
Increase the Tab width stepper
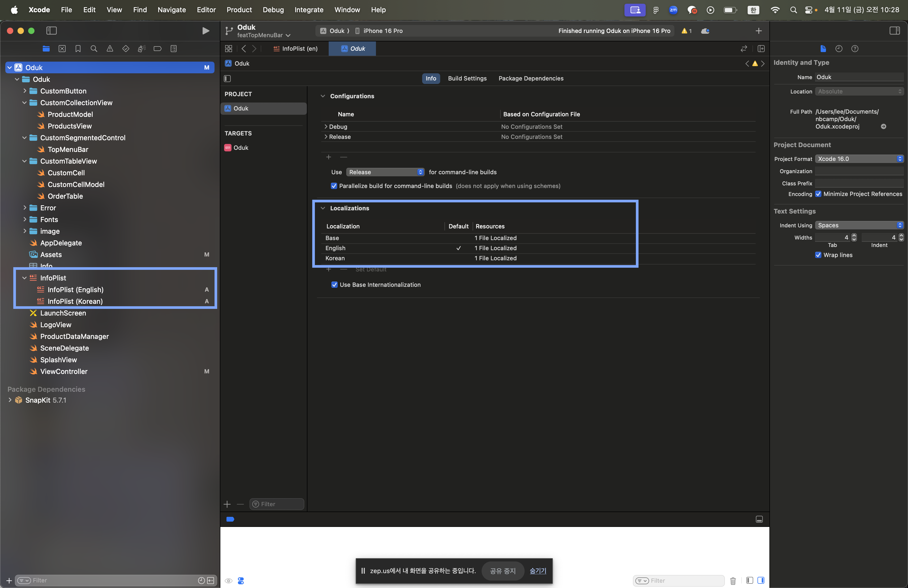(x=854, y=235)
